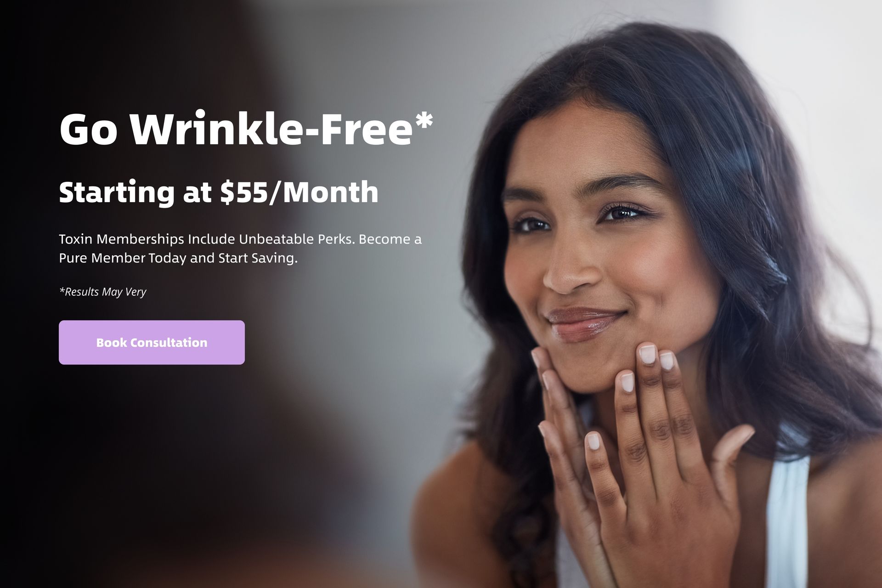
Task: Click the Results May Very disclaimer
Action: coord(103,292)
